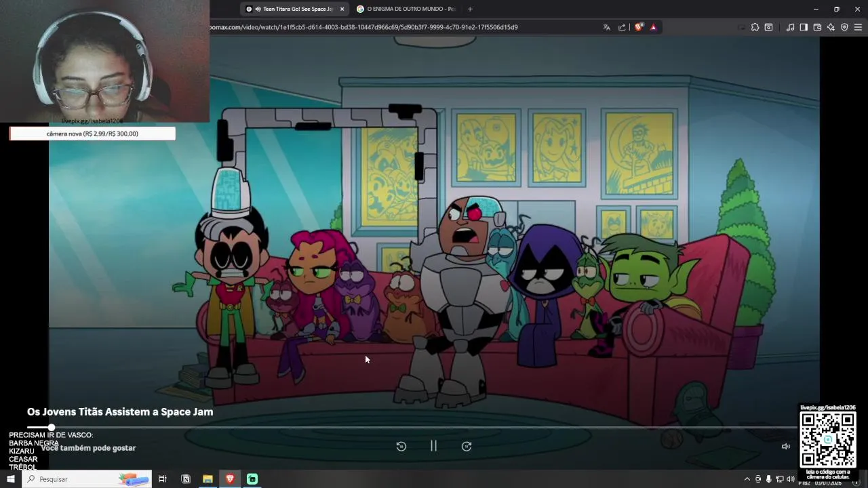Mute the video player volume
868x488 pixels.
tap(786, 446)
